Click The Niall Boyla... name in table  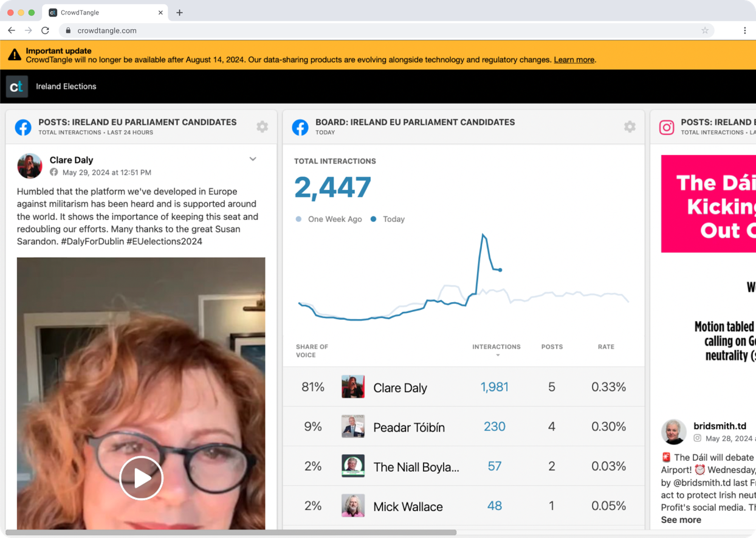[x=416, y=467]
